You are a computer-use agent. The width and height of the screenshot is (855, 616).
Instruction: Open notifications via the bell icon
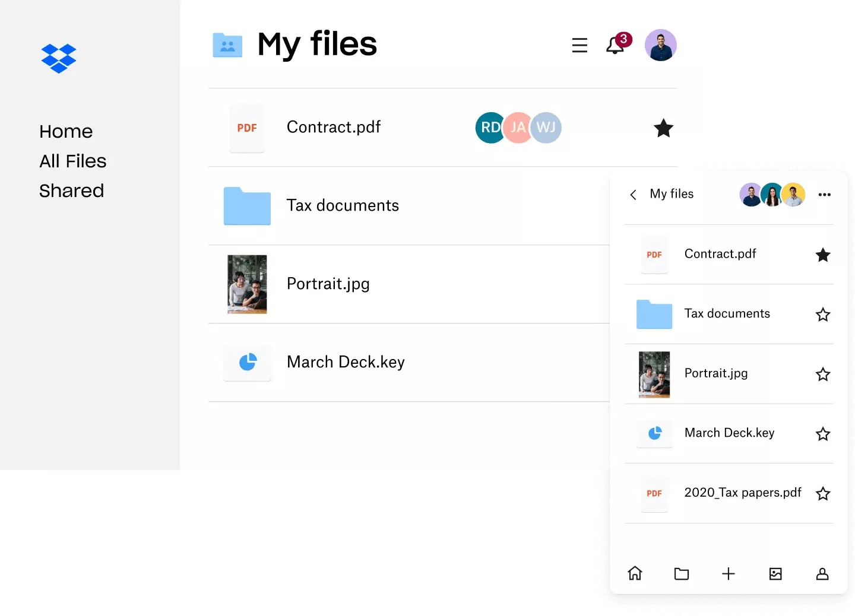click(615, 45)
